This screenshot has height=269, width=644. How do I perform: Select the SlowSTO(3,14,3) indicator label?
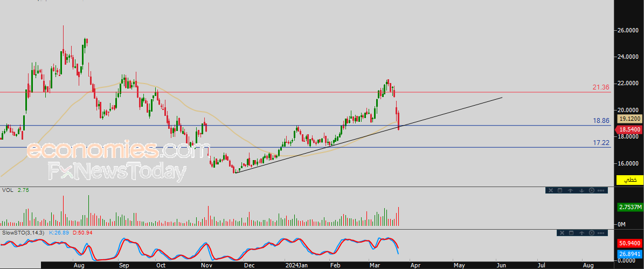coord(23,233)
